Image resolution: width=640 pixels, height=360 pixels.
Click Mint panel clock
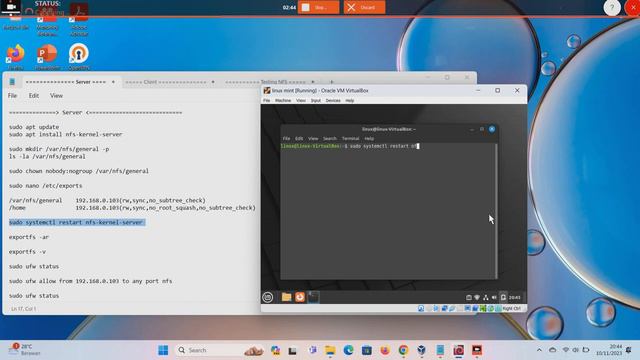click(x=515, y=298)
